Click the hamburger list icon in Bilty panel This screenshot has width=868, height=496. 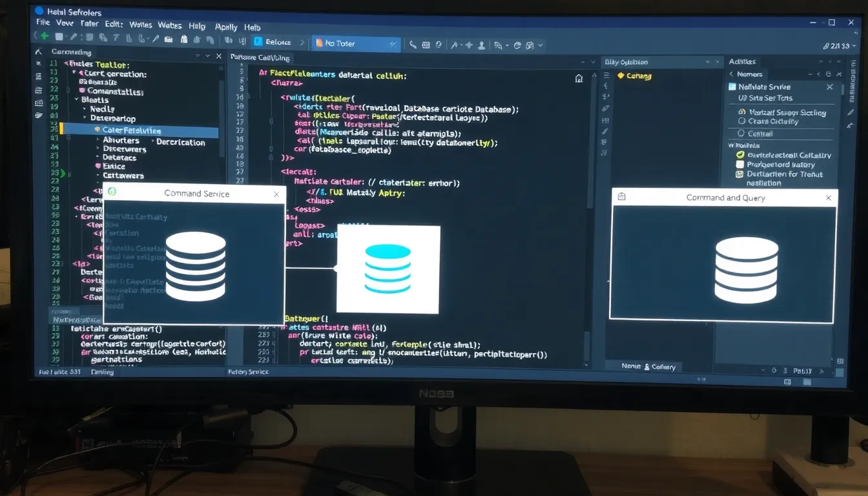pyautogui.click(x=606, y=76)
